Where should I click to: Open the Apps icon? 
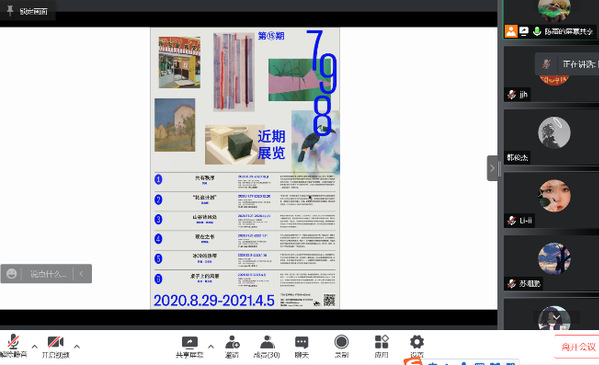point(381,347)
